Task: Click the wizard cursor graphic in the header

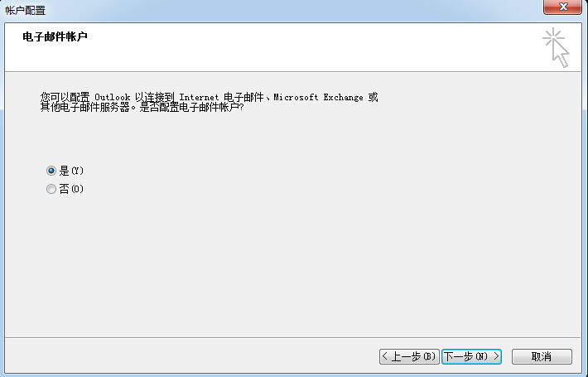Action: point(557,47)
